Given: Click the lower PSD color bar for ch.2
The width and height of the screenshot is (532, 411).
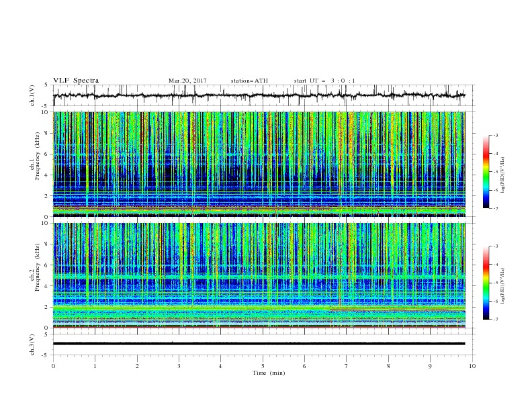Looking at the screenshot, I should point(486,283).
